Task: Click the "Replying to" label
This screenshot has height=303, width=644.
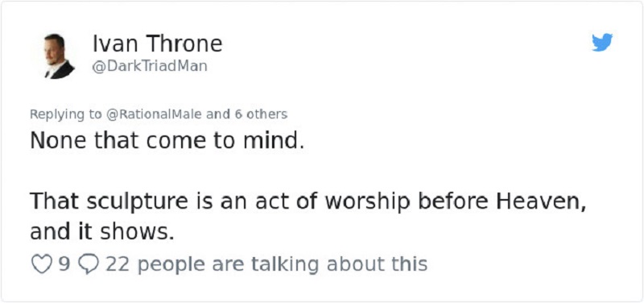Action: tap(66, 114)
